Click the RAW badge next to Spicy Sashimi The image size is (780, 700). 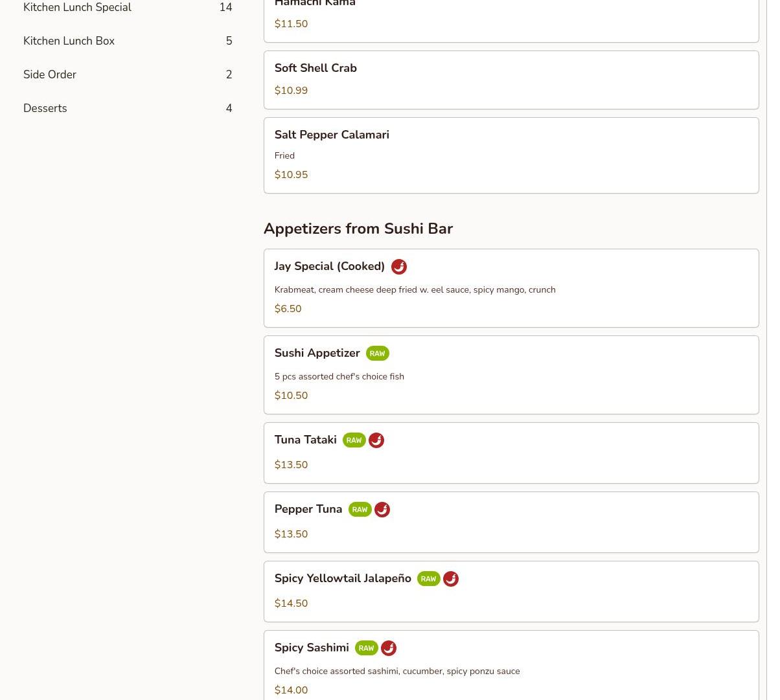366,648
